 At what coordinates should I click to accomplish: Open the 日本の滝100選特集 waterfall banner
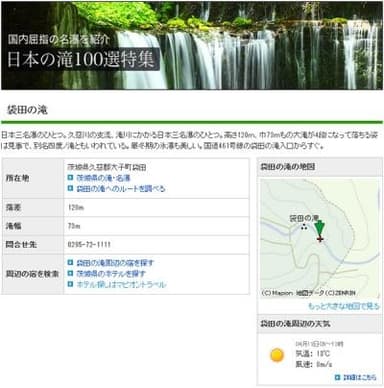[192, 46]
